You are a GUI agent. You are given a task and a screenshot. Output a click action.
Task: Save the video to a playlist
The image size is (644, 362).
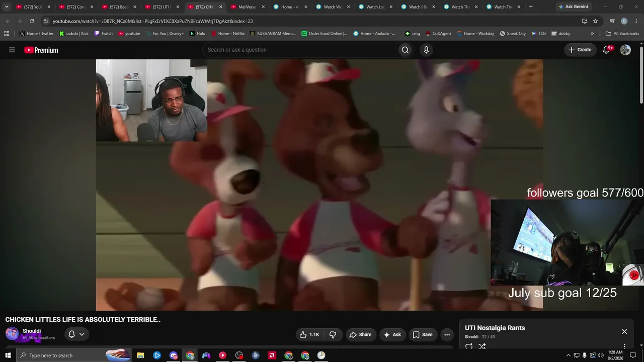(423, 334)
